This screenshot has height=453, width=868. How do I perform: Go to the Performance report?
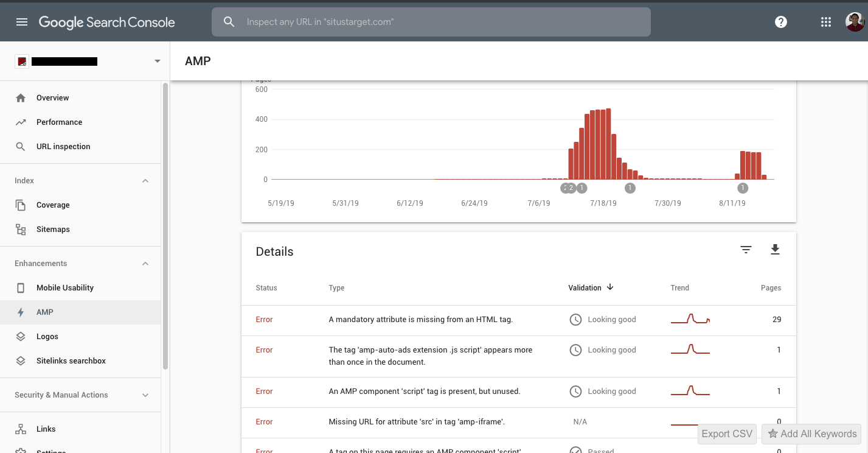click(x=80, y=122)
